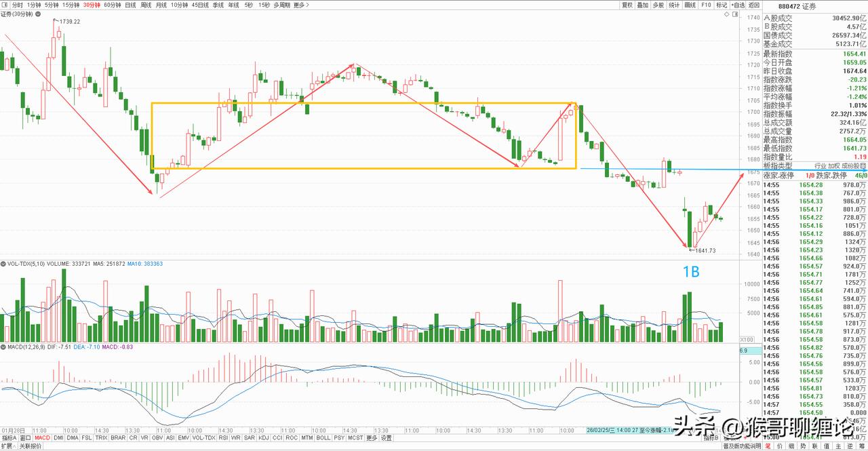
Task: Click the 返回 back button
Action: pos(754,5)
